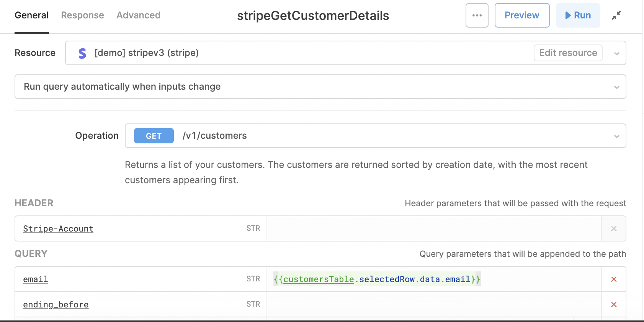Click the email parameter name

coord(36,279)
